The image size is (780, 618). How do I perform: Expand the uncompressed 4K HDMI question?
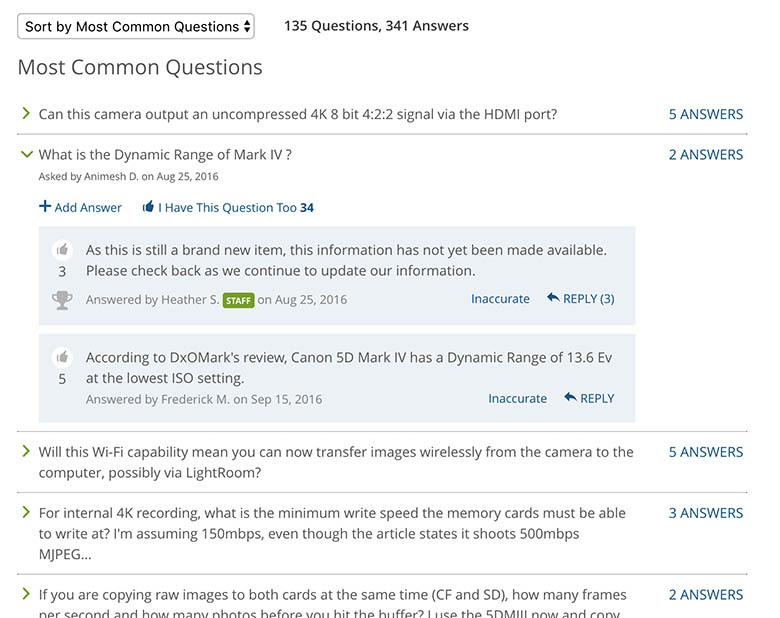tap(26, 114)
